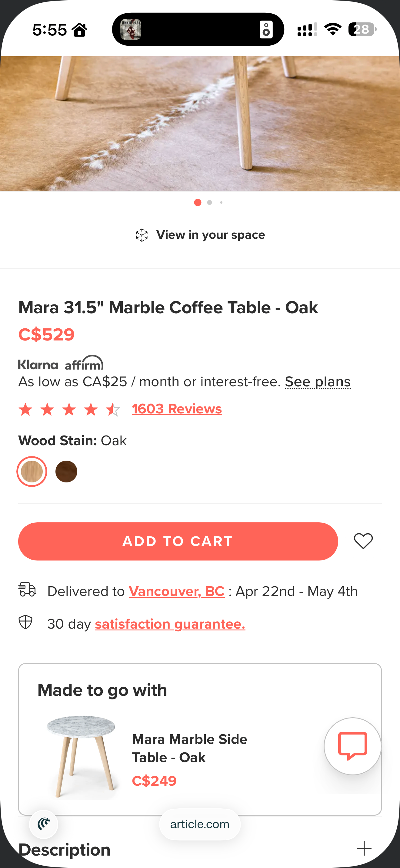
Task: Select the dark walnut stain swatch
Action: click(x=66, y=472)
